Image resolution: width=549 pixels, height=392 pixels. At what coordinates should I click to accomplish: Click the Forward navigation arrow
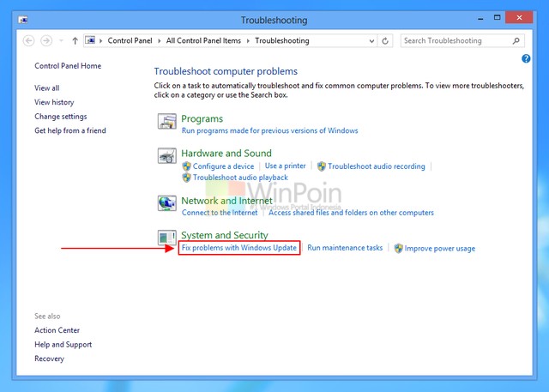click(x=46, y=41)
